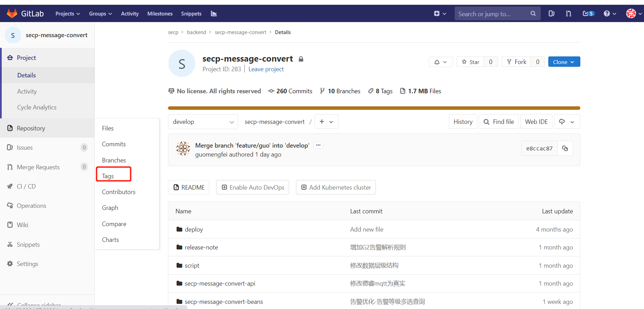
Task: Open the instance statistics chart icon
Action: [x=214, y=13]
